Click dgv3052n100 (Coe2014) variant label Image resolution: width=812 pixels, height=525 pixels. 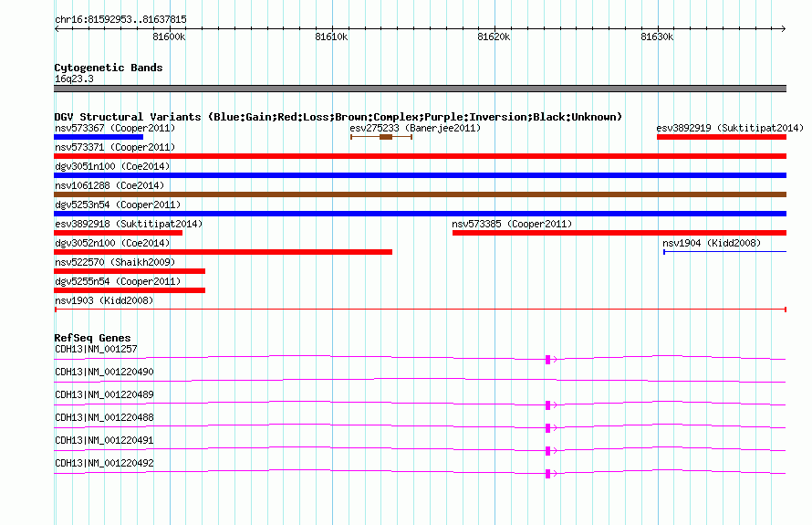point(112,243)
